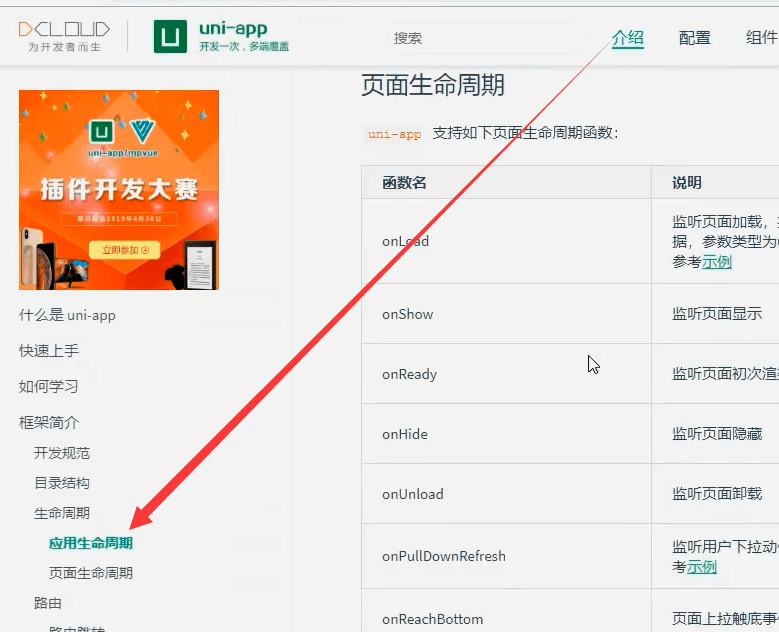Click the DCloud logo
This screenshot has height=632, width=779.
64,36
